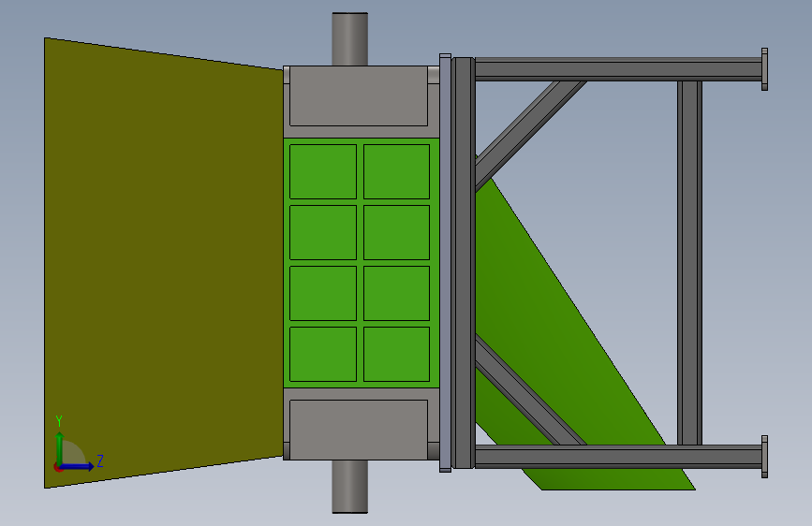
Task: Select the top horizontal frame beam
Action: click(618, 69)
